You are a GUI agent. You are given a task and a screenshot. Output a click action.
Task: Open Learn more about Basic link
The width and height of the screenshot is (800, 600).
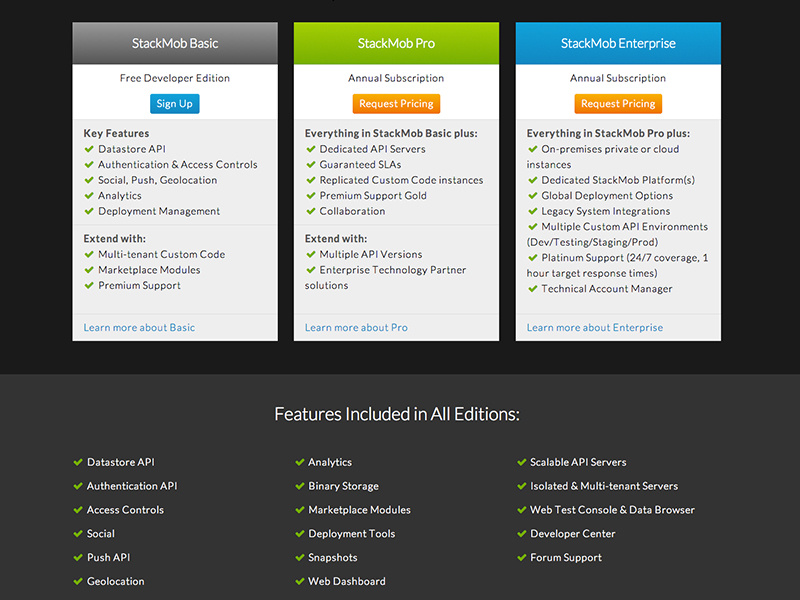tap(139, 328)
